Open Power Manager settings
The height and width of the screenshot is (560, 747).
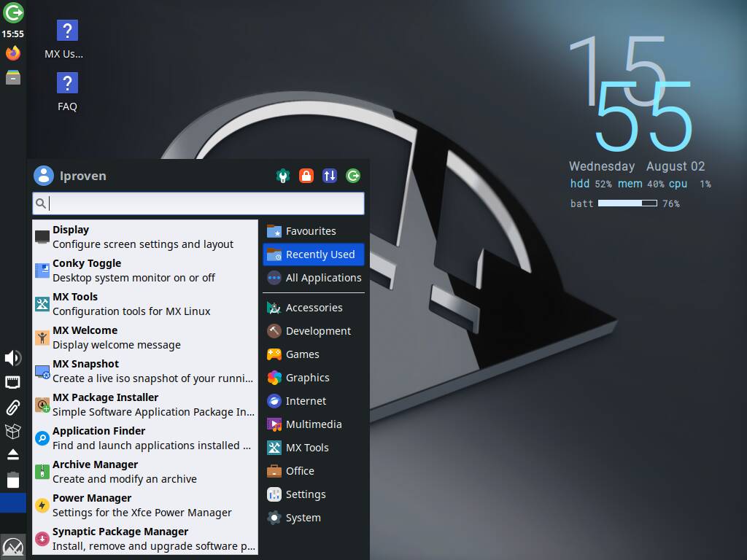coord(145,505)
